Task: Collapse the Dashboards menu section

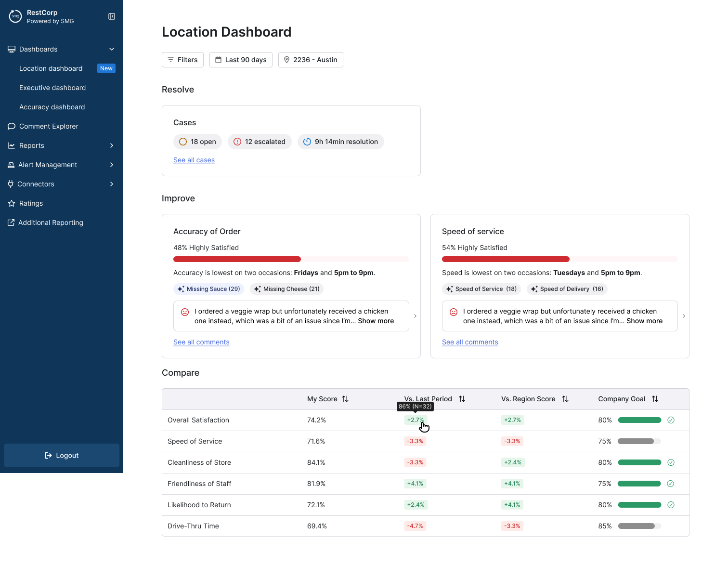Action: click(112, 49)
